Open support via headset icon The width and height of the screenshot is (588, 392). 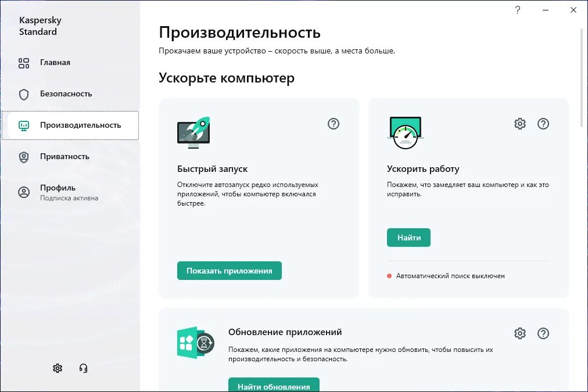(x=83, y=368)
